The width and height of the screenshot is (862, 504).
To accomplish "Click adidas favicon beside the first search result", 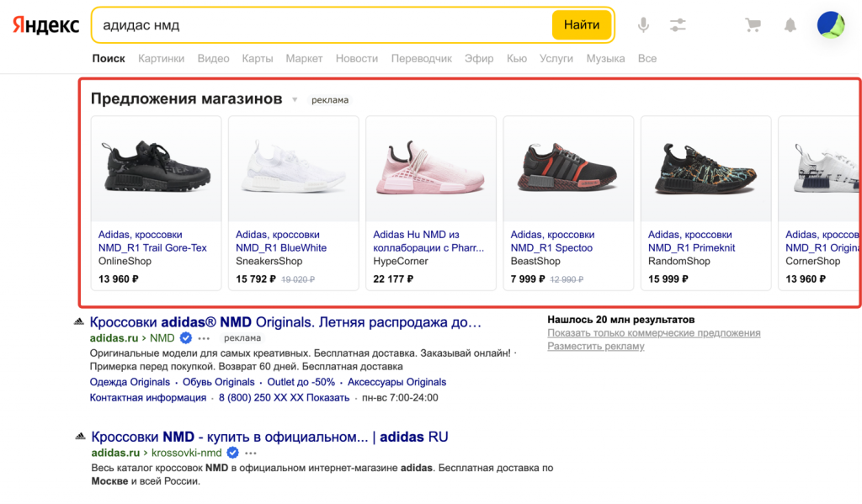I will click(x=78, y=322).
